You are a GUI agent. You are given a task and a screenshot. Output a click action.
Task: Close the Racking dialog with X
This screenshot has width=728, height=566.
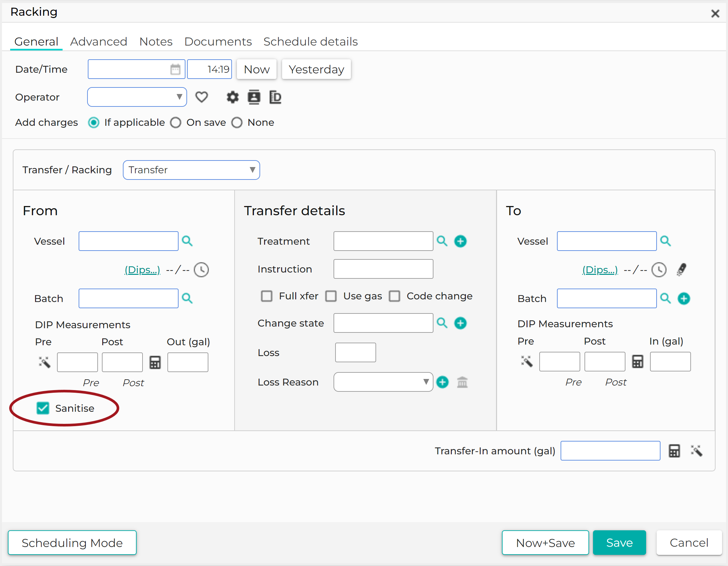point(715,13)
